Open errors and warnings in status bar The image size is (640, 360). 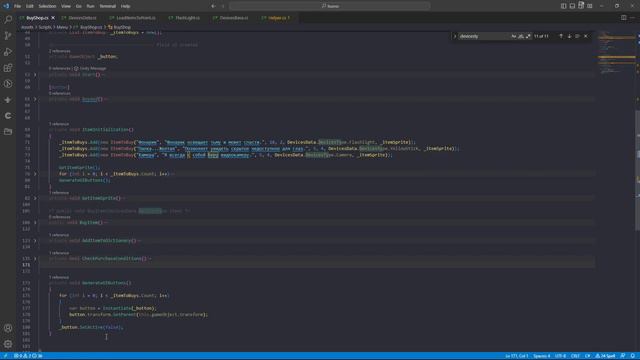click(x=28, y=356)
